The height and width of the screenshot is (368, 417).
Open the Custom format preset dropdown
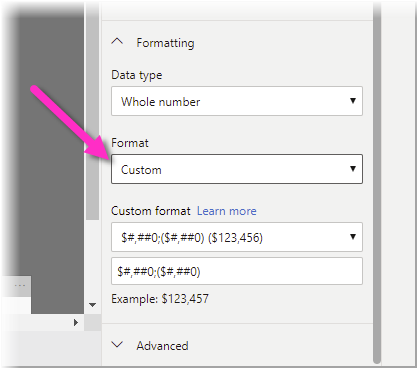(237, 237)
